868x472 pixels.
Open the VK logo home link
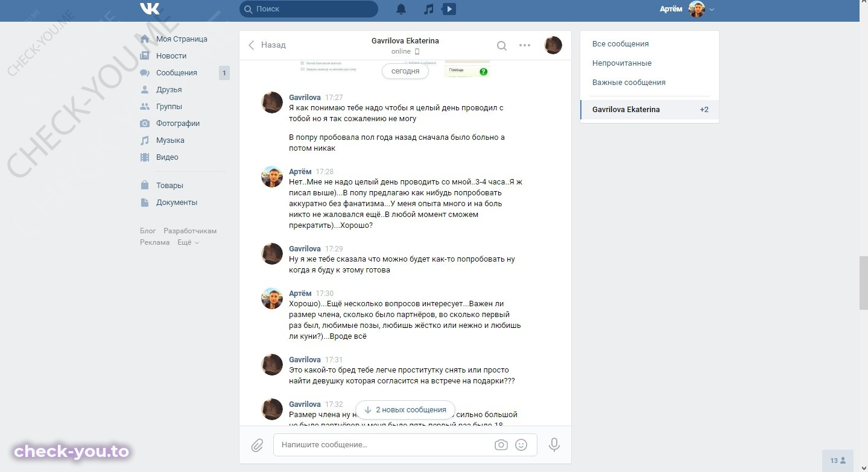pyautogui.click(x=150, y=8)
